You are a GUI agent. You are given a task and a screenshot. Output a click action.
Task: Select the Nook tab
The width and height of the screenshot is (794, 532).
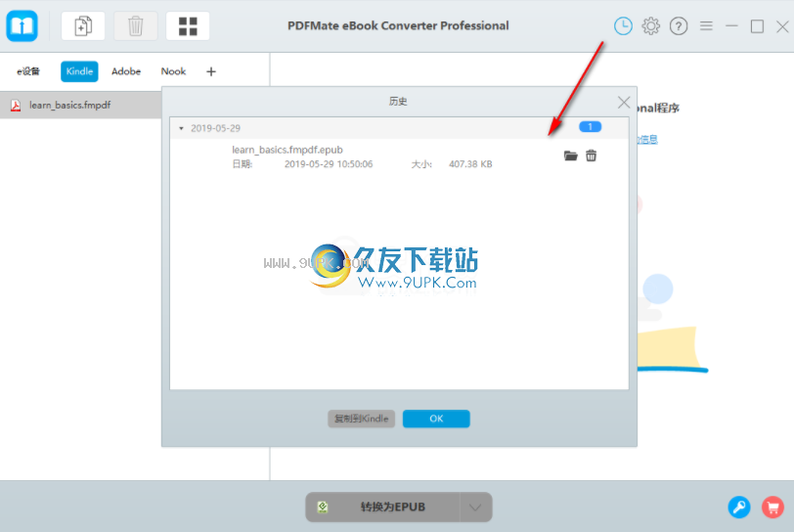point(173,71)
